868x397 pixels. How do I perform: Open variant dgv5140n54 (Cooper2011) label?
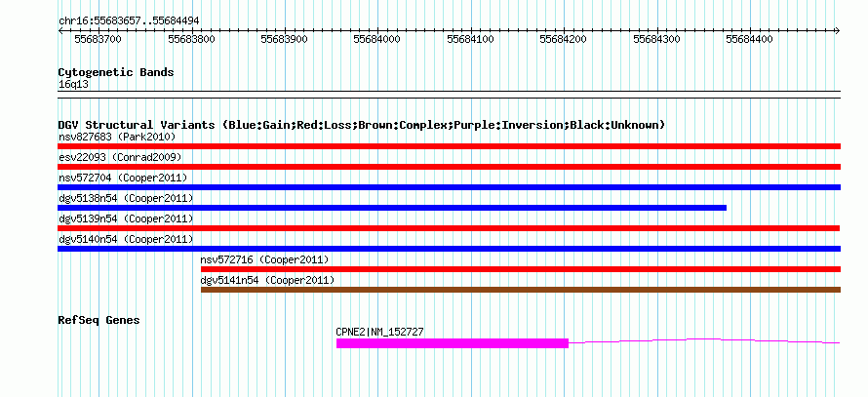point(126,239)
